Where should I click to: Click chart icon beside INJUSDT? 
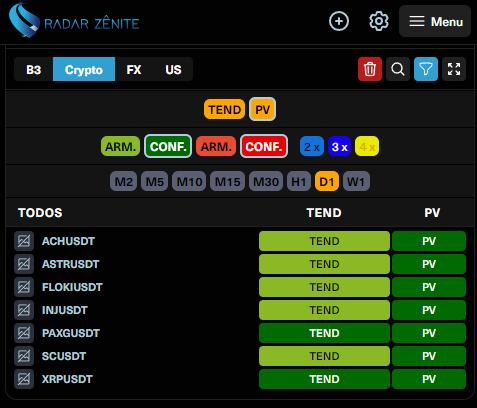[24, 310]
